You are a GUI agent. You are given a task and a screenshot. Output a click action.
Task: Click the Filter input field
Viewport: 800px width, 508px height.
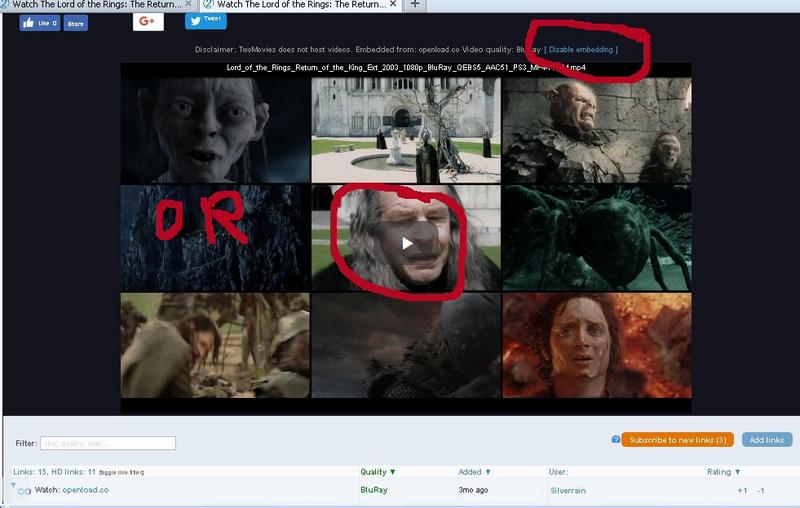point(108,443)
